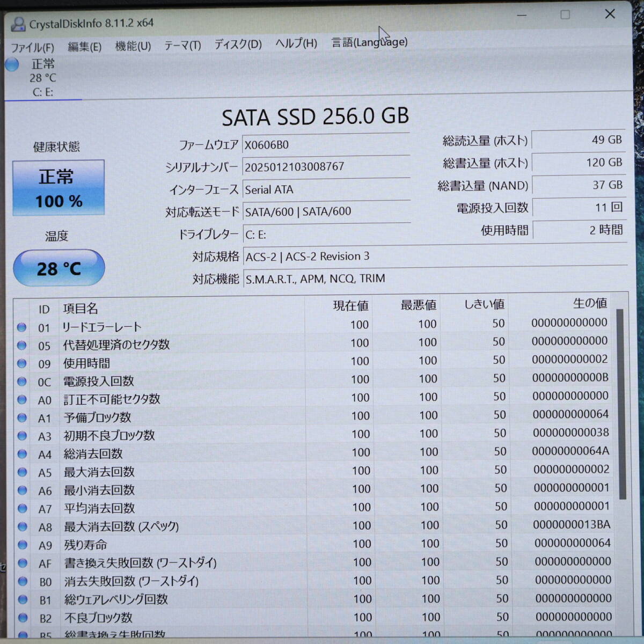Click the total host reads value 49 GB

point(579,140)
